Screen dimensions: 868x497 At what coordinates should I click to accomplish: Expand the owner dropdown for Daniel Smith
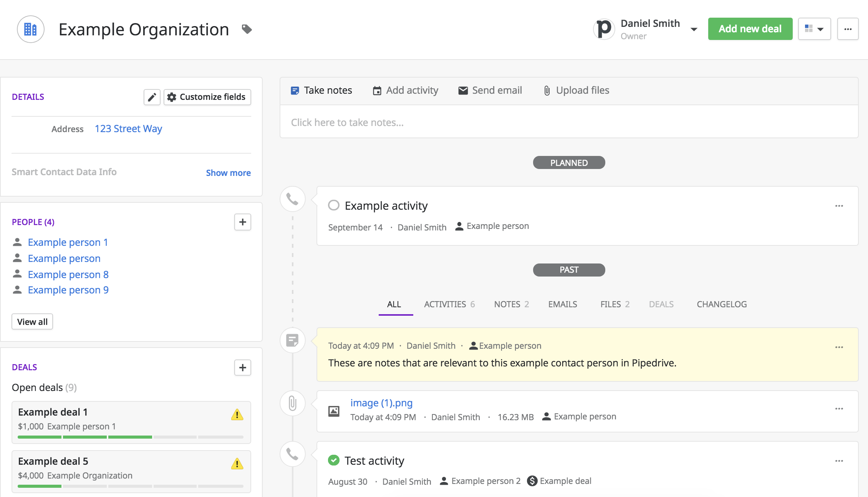tap(693, 28)
